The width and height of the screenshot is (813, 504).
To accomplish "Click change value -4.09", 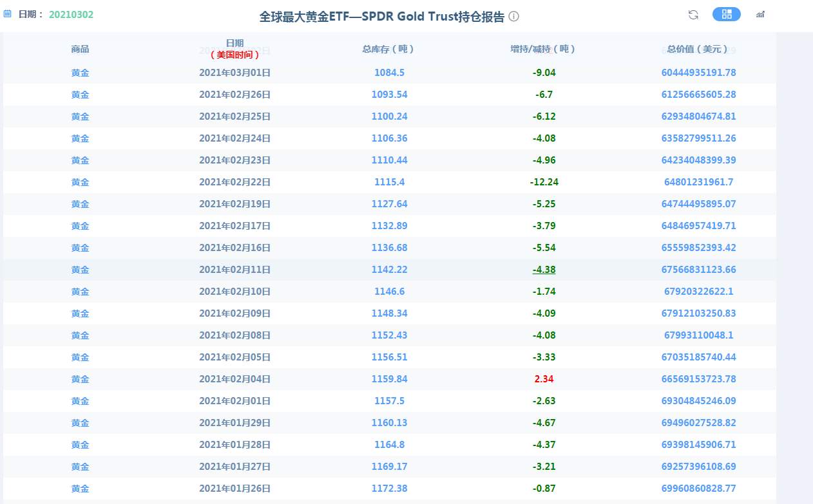I will (544, 313).
